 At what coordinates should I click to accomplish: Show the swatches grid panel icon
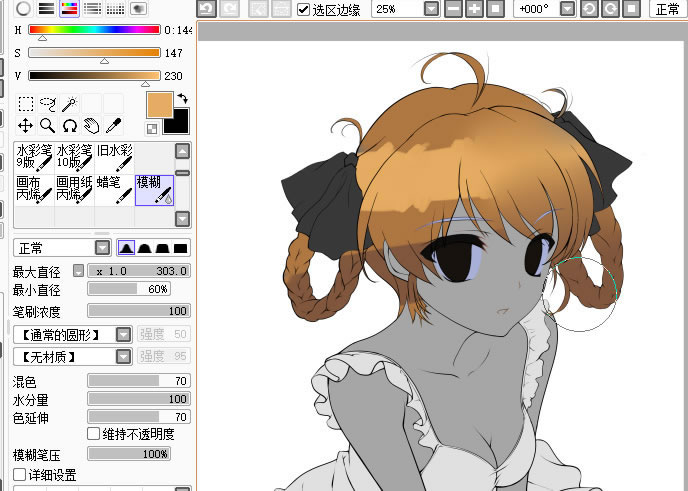(x=115, y=8)
